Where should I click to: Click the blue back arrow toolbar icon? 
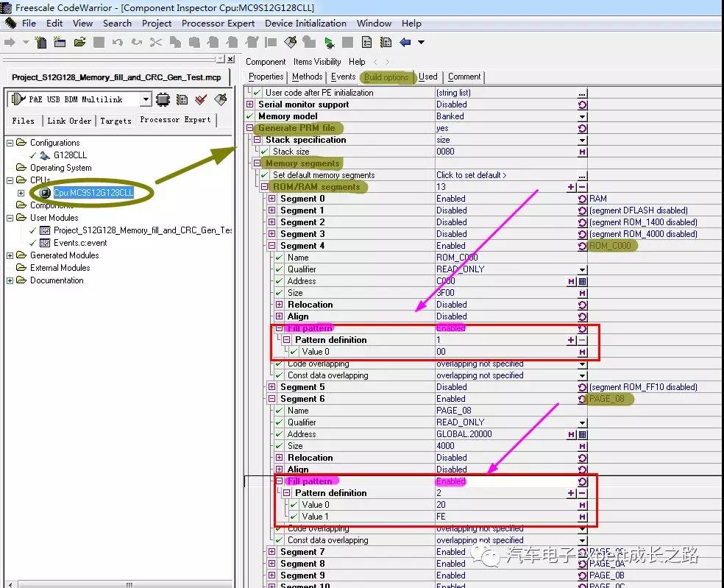[x=405, y=42]
